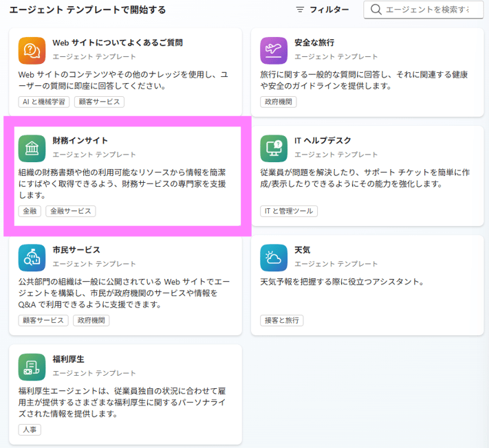The height and width of the screenshot is (448, 489).
Task: Click エージェント テンプレート subtitle under IT ヘルプデスク
Action: (336, 155)
